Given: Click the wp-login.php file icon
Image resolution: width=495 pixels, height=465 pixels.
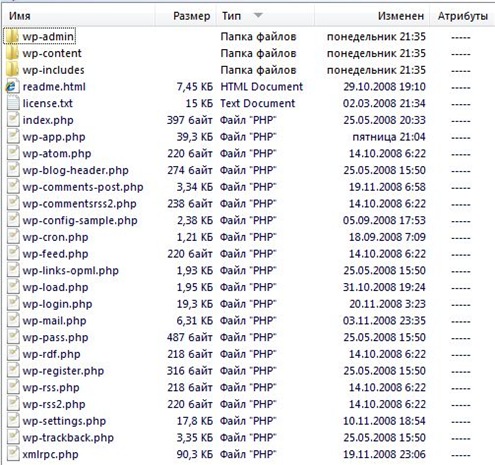Looking at the screenshot, I should (x=13, y=304).
